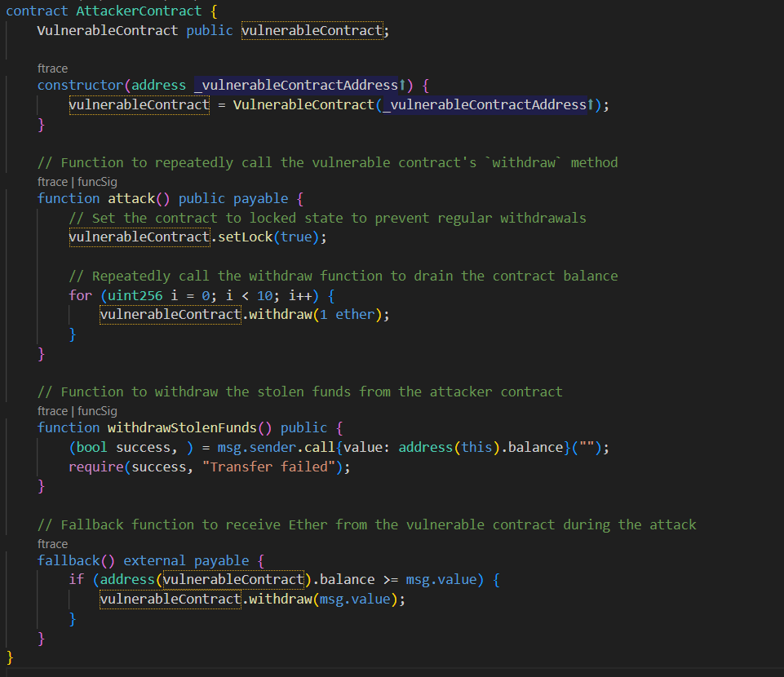This screenshot has width=784, height=677.
Task: Click the 'call' method after msg.sender
Action: pos(320,448)
